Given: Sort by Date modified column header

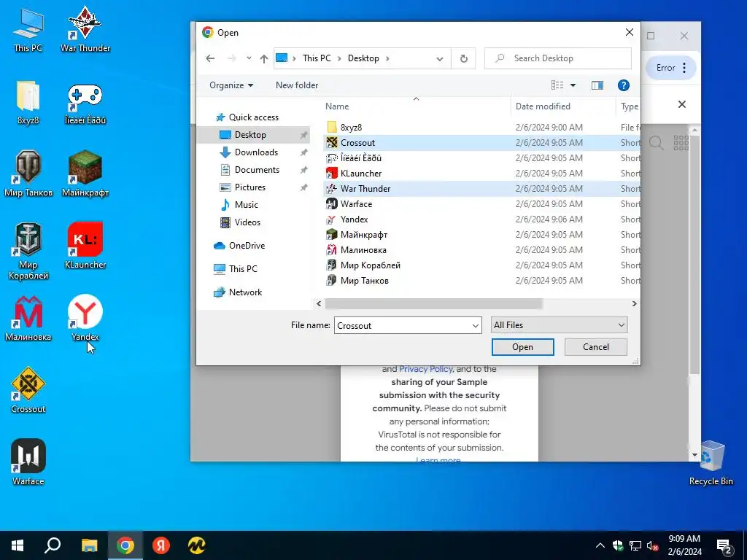Looking at the screenshot, I should tap(564, 106).
